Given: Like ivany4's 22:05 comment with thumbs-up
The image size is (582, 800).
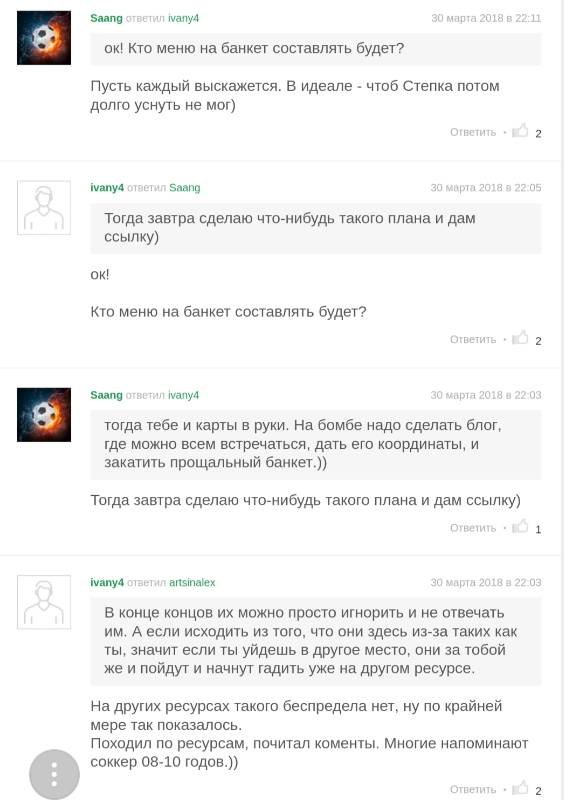Looking at the screenshot, I should (x=520, y=338).
